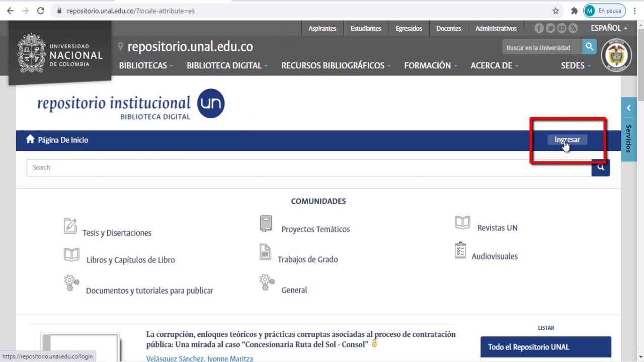Select the Aspirantes top link
The image size is (644, 362).
tap(323, 28)
